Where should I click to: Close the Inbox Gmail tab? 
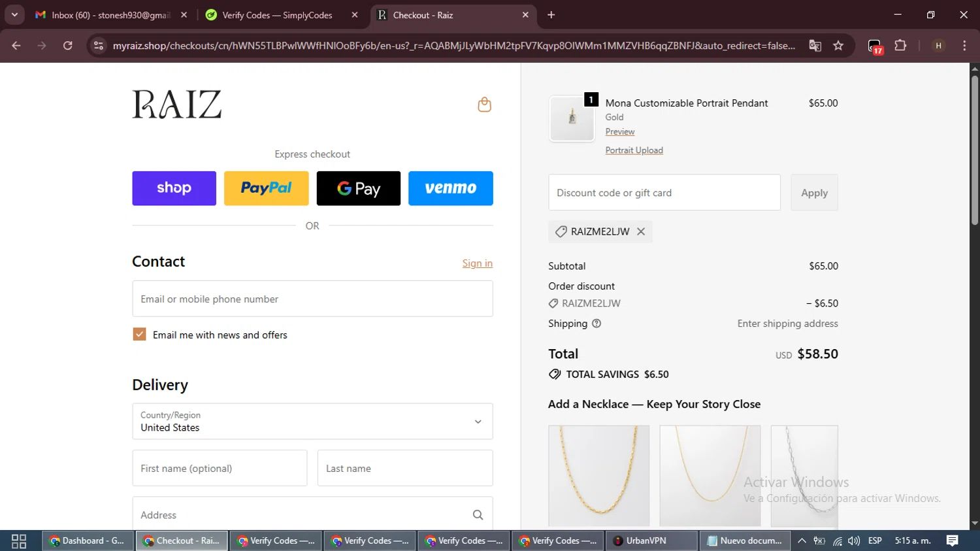(x=184, y=15)
